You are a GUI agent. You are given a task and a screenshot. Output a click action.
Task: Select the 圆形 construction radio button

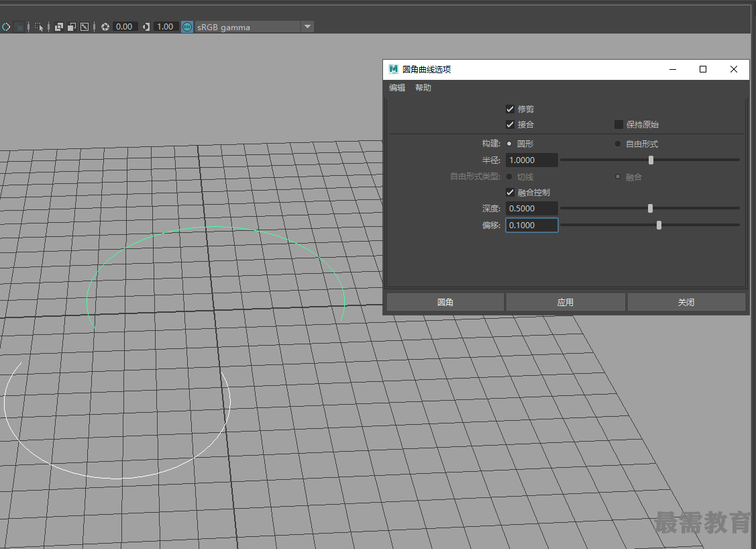point(509,144)
